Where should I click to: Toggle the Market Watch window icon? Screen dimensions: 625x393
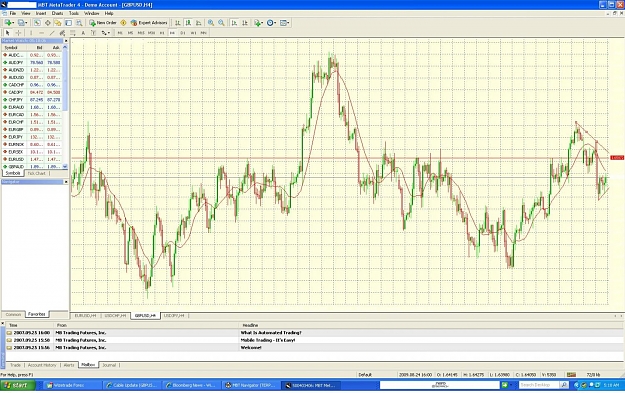(37, 23)
